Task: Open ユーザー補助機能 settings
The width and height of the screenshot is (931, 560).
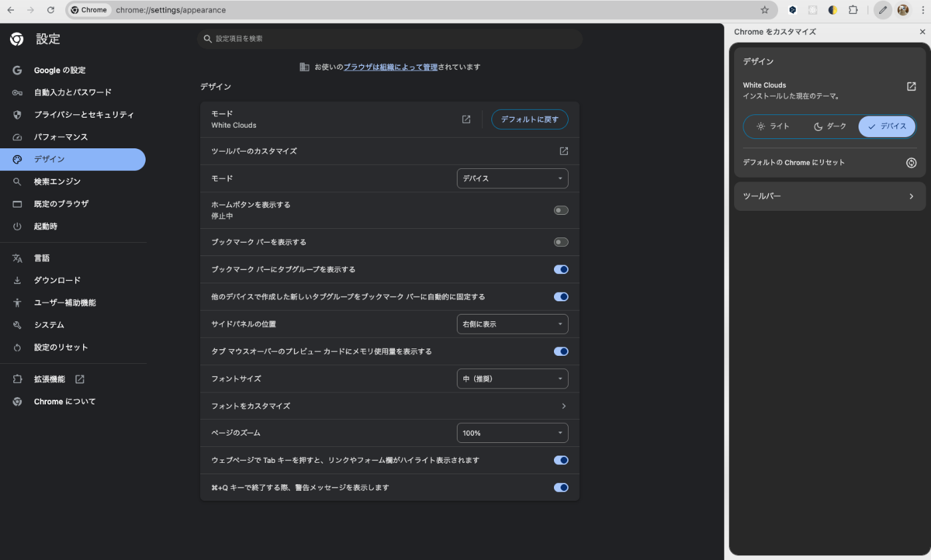Action: (x=72, y=303)
